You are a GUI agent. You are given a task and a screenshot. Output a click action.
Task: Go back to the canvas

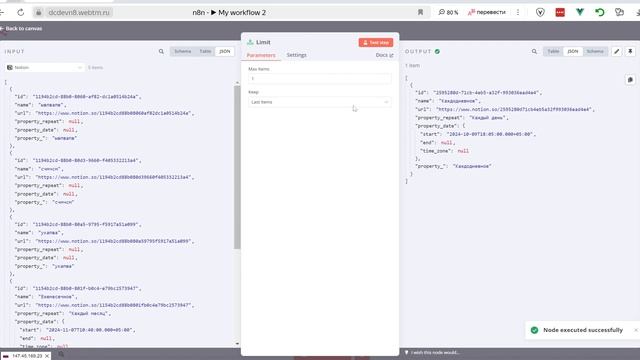click(x=21, y=29)
